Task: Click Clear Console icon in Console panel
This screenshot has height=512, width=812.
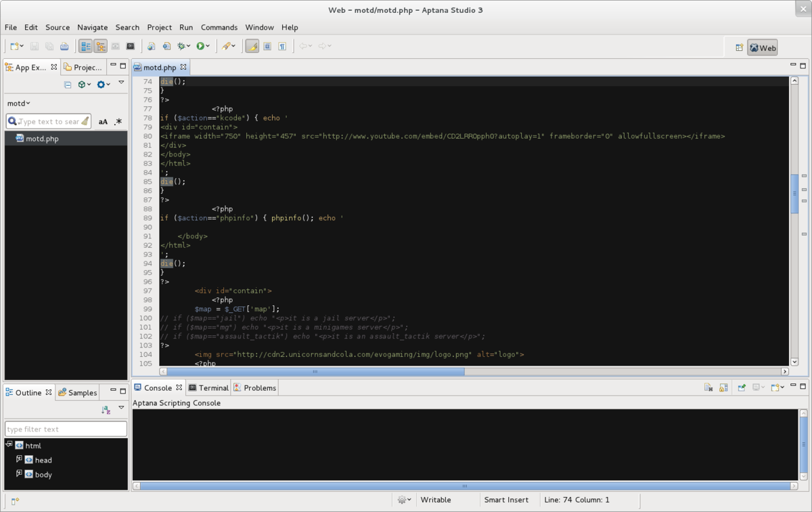Action: [708, 388]
